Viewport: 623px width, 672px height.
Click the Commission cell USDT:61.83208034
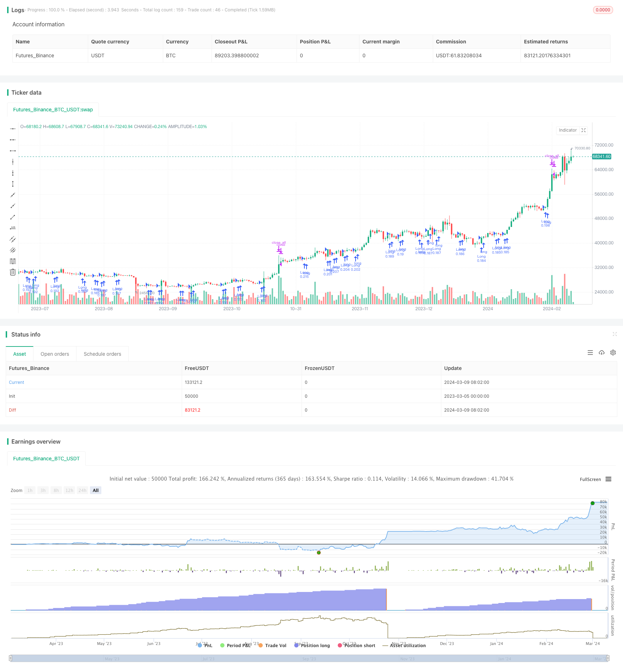(459, 55)
